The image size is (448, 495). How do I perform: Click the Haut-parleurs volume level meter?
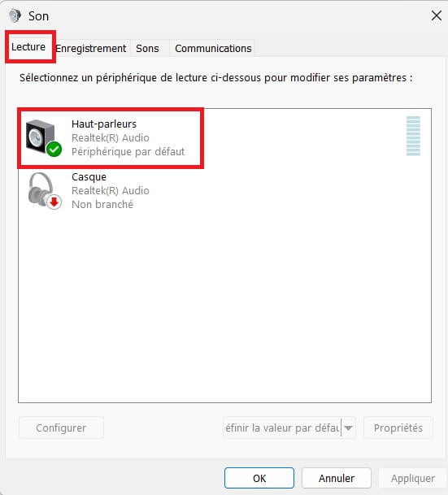coord(413,136)
